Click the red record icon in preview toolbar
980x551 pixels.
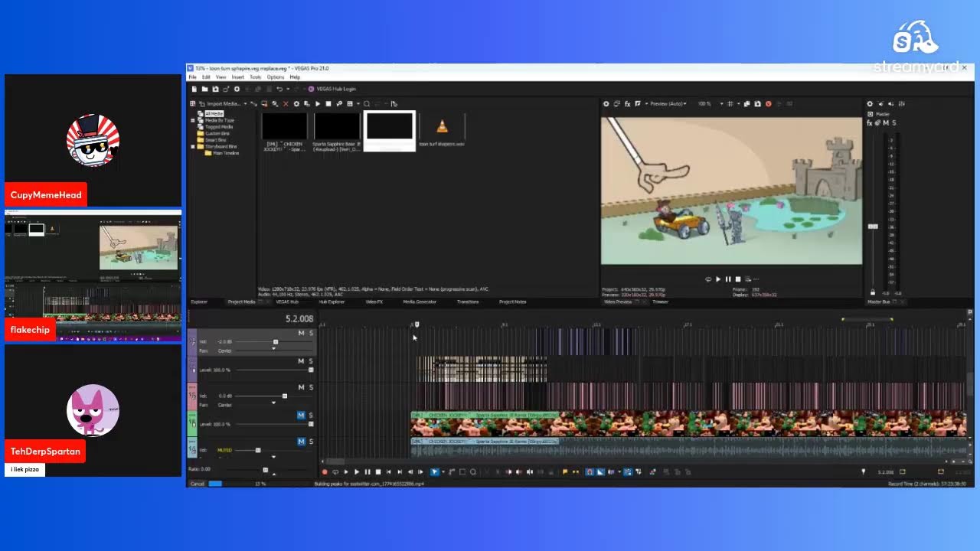pos(769,103)
